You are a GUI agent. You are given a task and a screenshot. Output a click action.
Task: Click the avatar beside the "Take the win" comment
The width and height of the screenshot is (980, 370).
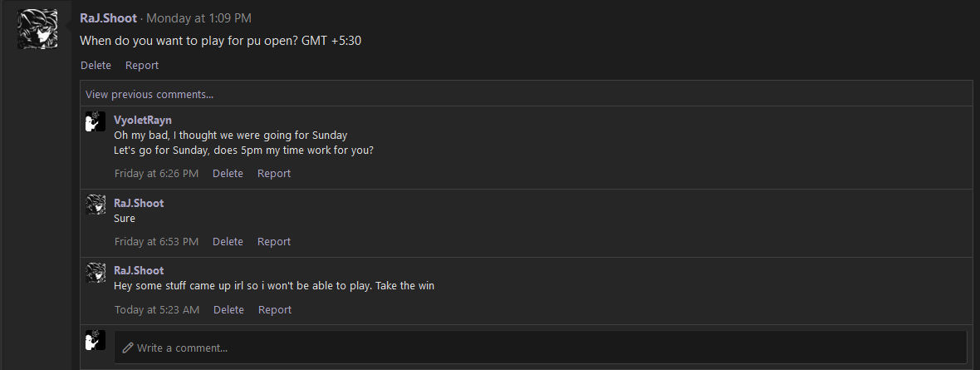(x=96, y=272)
